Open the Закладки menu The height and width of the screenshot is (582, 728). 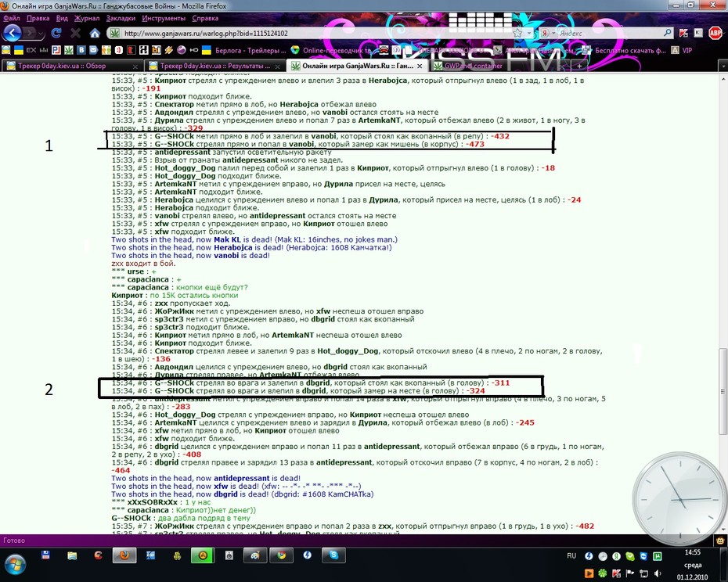(x=121, y=19)
